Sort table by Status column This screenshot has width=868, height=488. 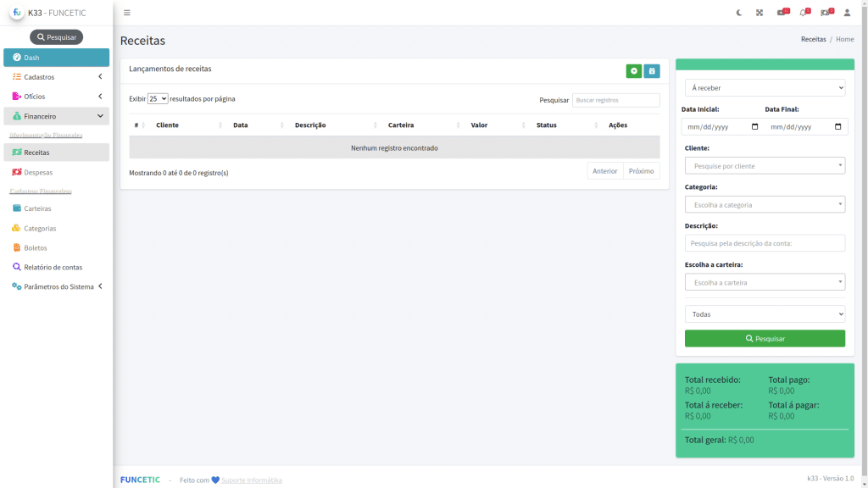(x=567, y=125)
